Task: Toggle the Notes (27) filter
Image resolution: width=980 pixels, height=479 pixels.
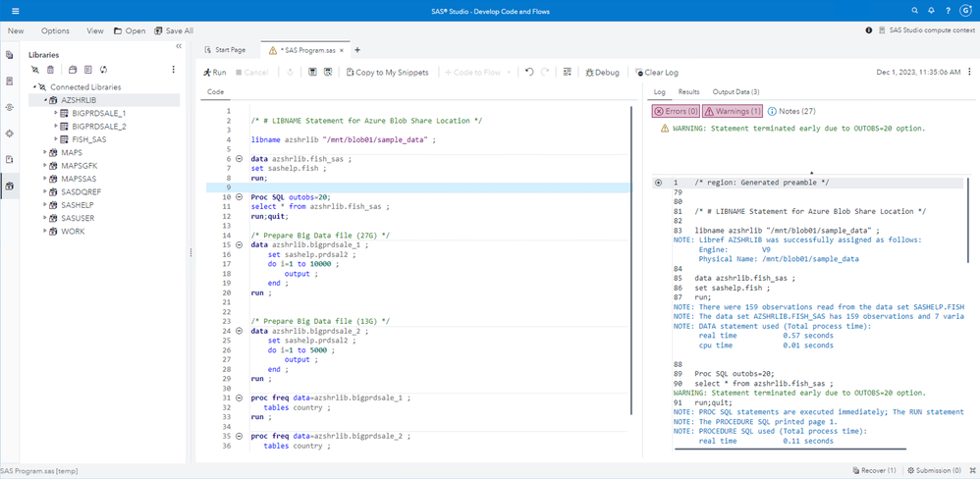Action: 791,111
